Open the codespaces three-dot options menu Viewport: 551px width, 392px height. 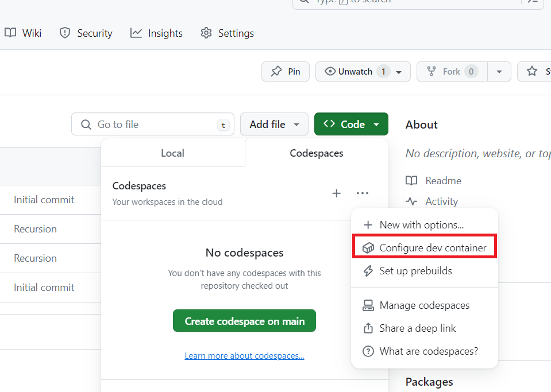(x=363, y=193)
